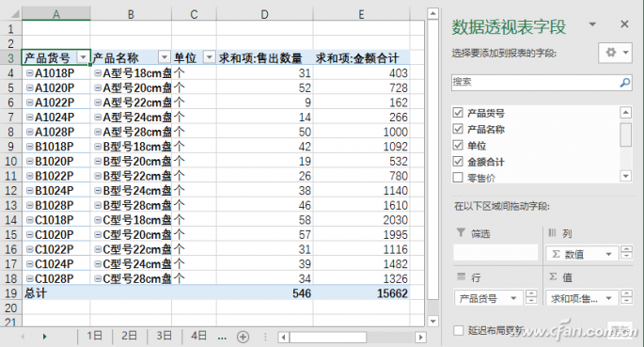Uncheck the 产品货号 field checkbox
The width and height of the screenshot is (644, 347).
click(458, 113)
